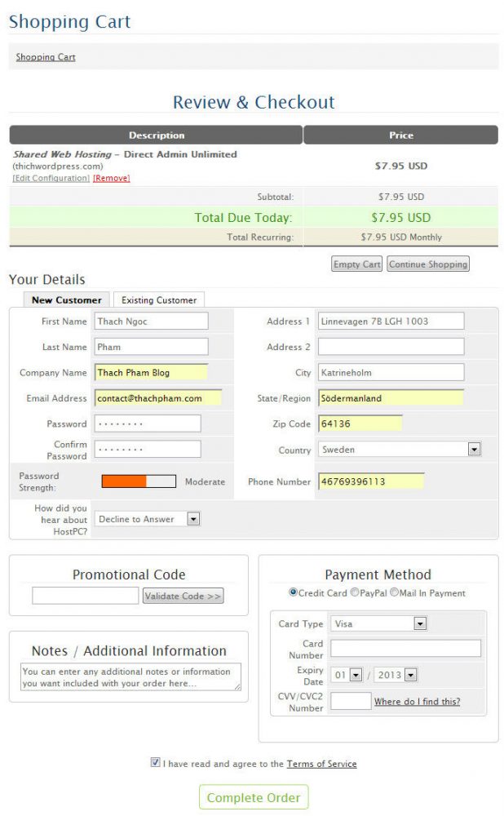Open the Edit Configuration link
504x816 pixels.
click(x=51, y=178)
